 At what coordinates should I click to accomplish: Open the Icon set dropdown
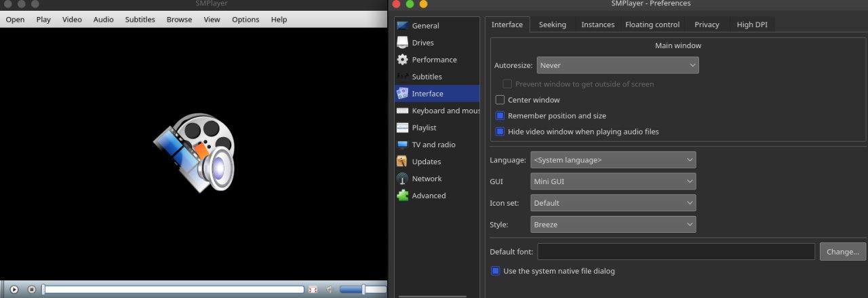click(x=613, y=203)
